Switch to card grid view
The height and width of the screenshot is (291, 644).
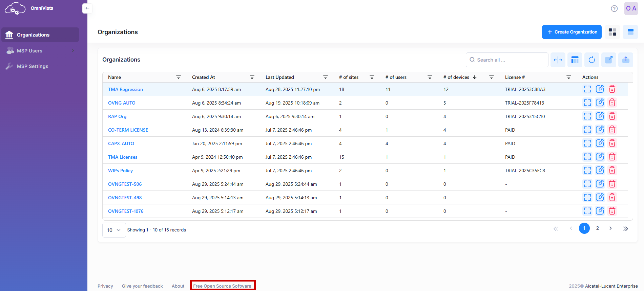[612, 32]
